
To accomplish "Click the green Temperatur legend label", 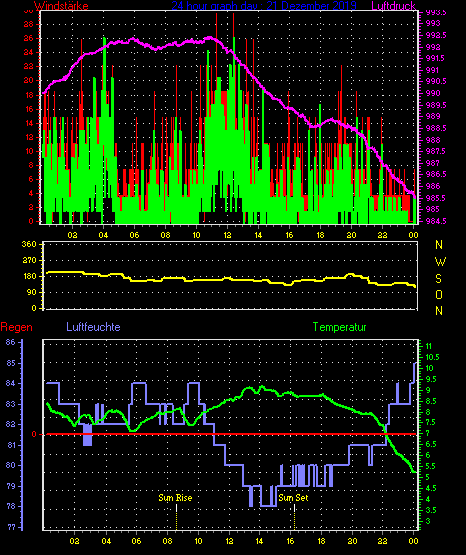I will pyautogui.click(x=339, y=327).
